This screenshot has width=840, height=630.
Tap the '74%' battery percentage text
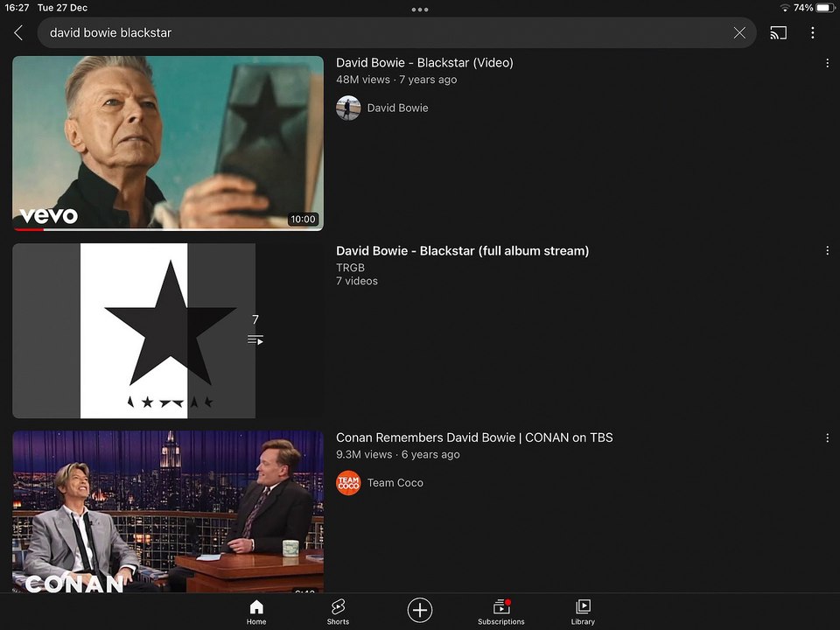click(x=803, y=8)
